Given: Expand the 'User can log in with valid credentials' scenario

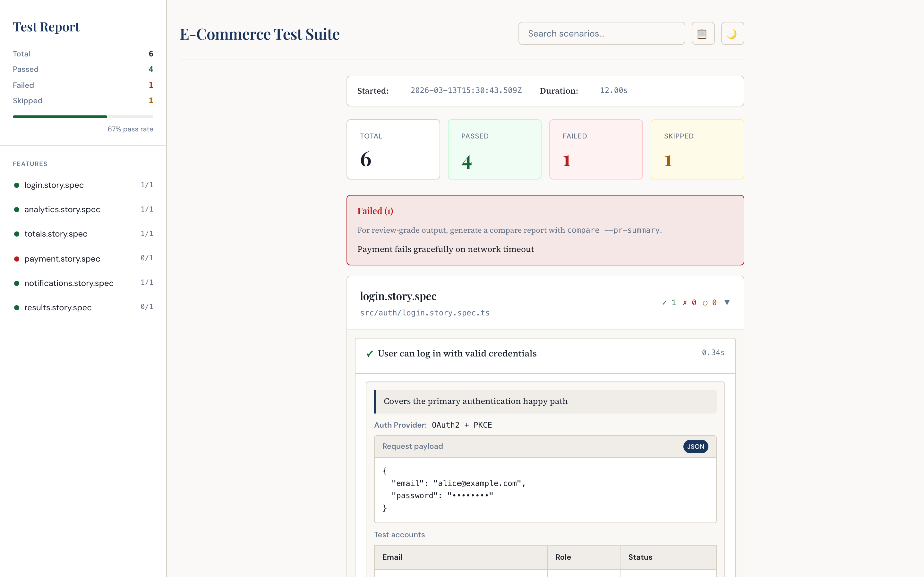Looking at the screenshot, I should pos(457,353).
